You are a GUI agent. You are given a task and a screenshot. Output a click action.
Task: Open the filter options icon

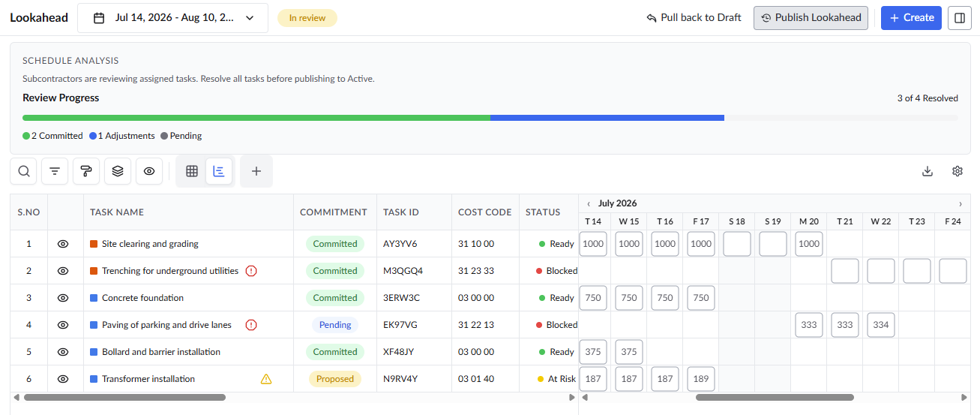point(55,171)
